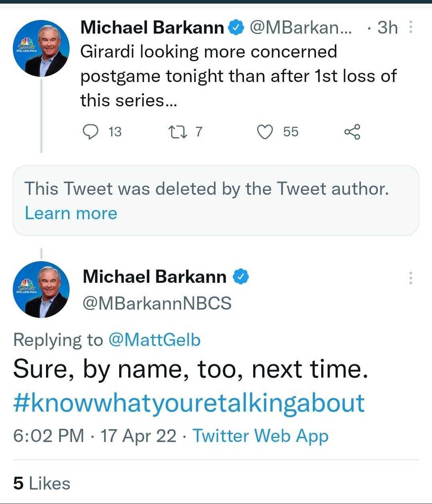
Task: Click the top tweet's verified badge
Action: (236, 28)
